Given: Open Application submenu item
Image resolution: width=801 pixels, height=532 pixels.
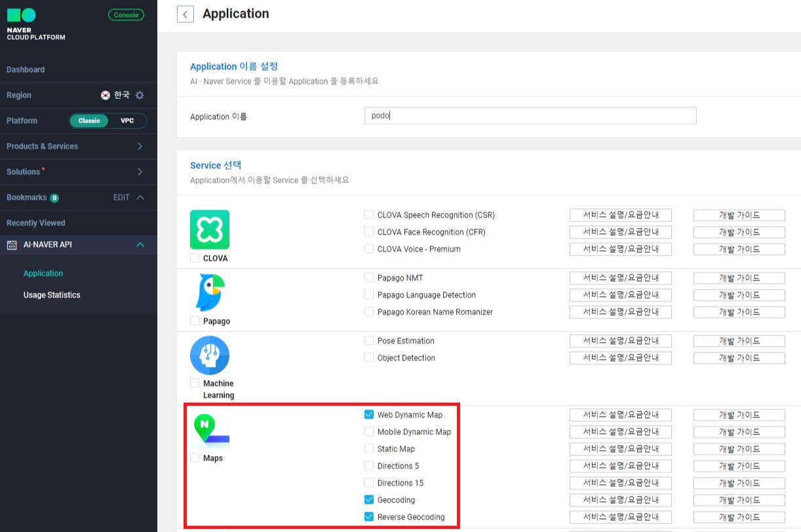Looking at the screenshot, I should [43, 273].
